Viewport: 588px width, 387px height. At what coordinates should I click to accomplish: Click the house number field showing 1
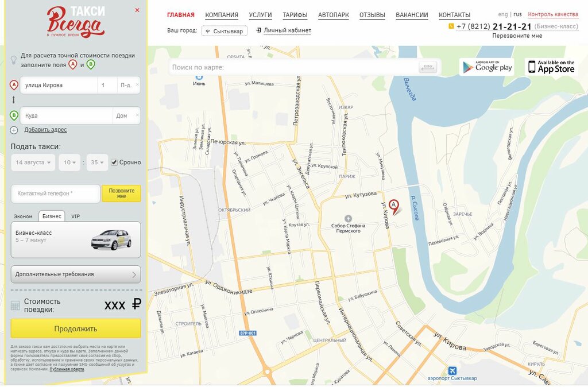(107, 85)
